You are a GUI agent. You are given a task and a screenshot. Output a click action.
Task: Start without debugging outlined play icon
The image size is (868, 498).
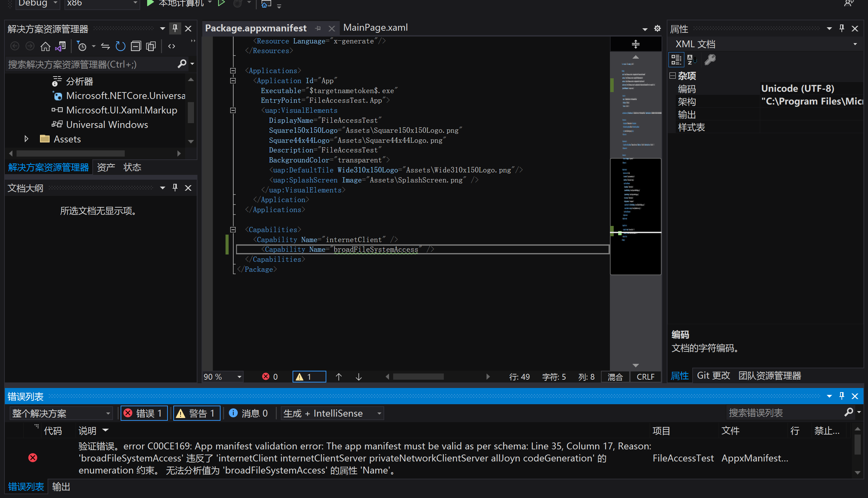click(x=222, y=3)
